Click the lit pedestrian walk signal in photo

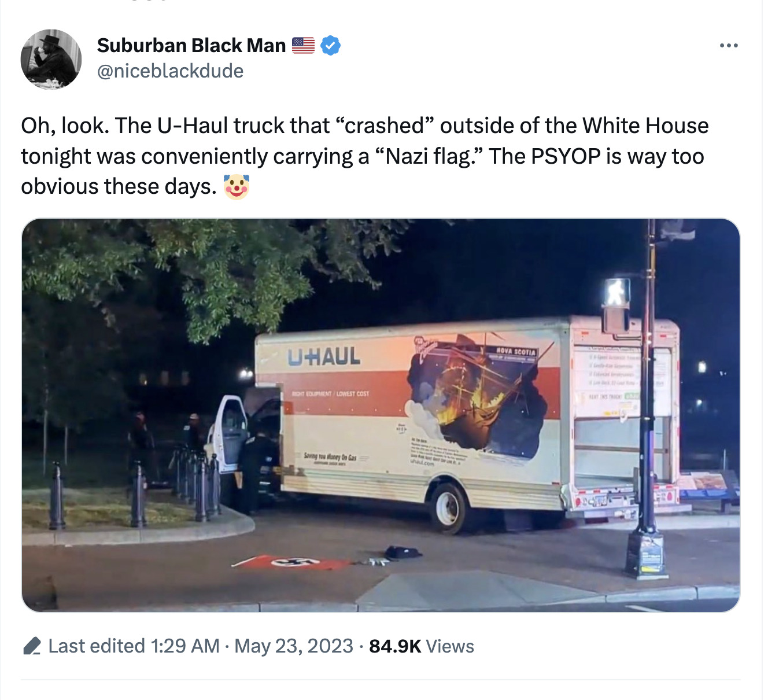[616, 293]
